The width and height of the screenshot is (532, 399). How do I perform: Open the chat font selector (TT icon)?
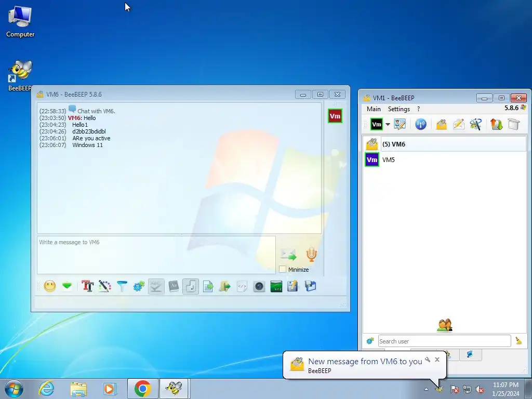coord(87,286)
